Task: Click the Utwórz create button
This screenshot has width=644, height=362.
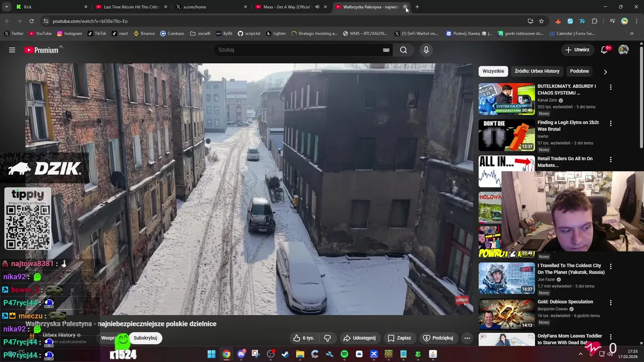Action: point(577,50)
